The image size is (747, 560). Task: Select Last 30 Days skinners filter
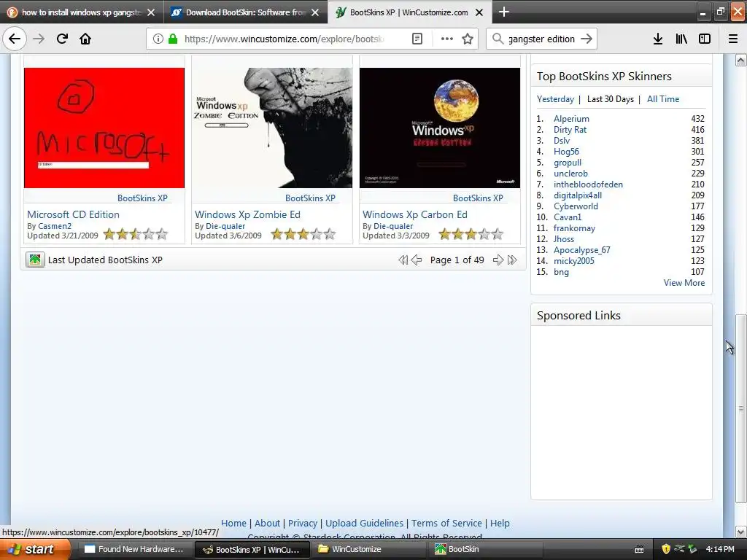(x=611, y=99)
